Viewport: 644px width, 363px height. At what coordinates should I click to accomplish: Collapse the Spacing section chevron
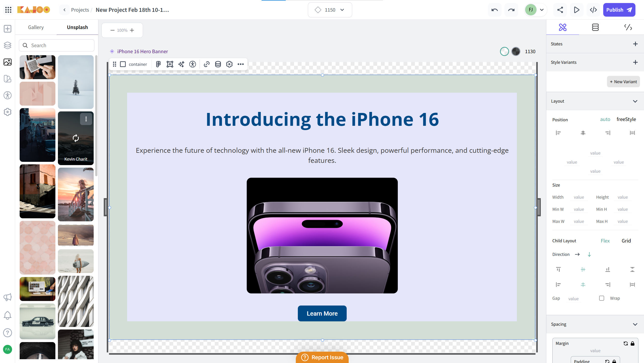635,324
